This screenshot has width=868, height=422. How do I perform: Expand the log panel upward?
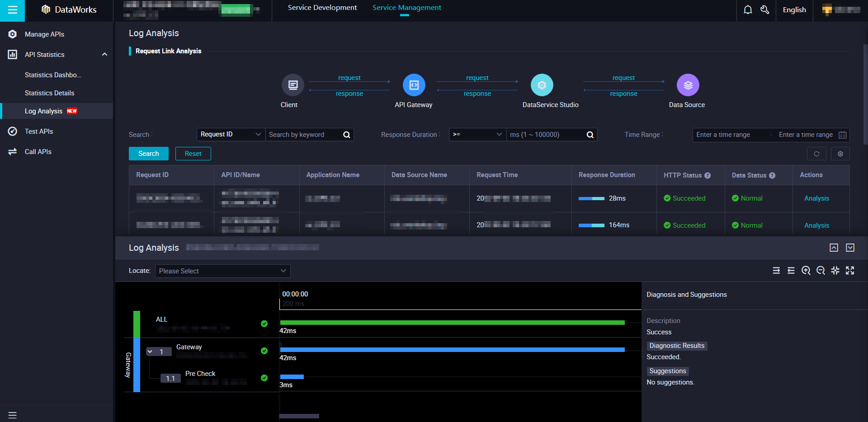tap(834, 248)
